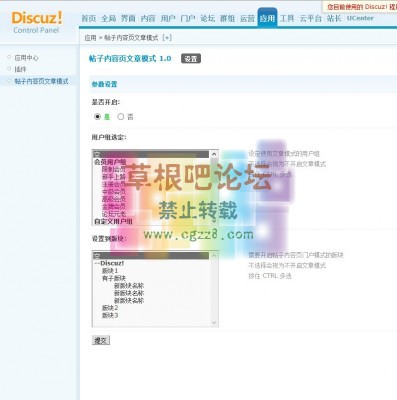Open the 全局 navigation tab
Screen dimensions: 397x400
tap(109, 19)
